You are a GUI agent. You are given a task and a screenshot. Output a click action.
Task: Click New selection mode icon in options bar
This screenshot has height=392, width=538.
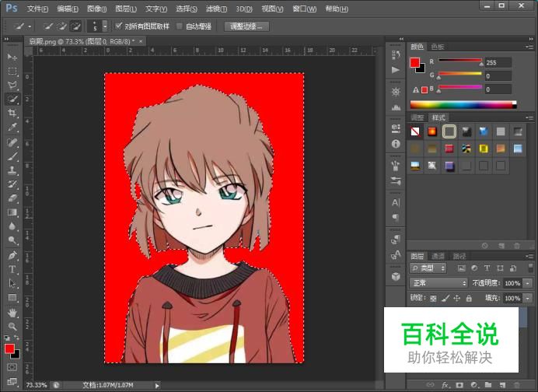pyautogui.click(x=48, y=26)
